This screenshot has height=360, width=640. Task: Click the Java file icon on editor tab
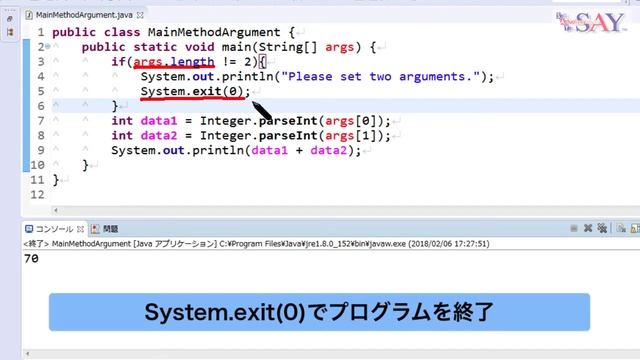tap(29, 15)
